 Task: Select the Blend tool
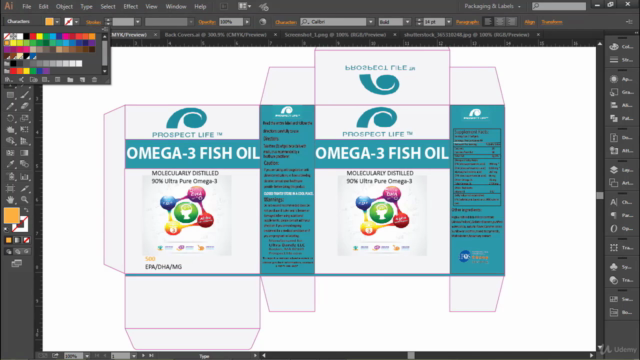(24, 164)
